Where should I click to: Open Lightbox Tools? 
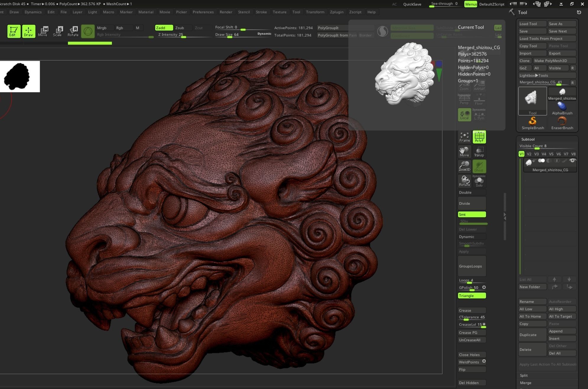pos(548,76)
